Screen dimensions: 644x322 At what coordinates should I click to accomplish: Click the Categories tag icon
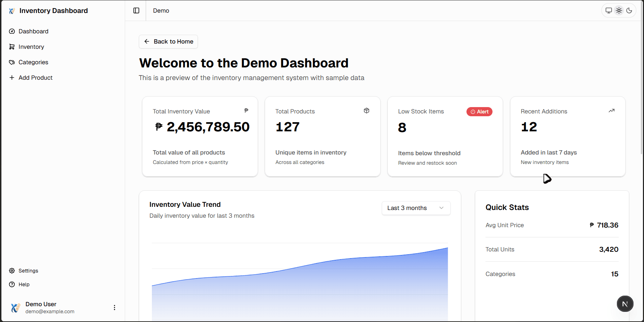[x=12, y=62]
